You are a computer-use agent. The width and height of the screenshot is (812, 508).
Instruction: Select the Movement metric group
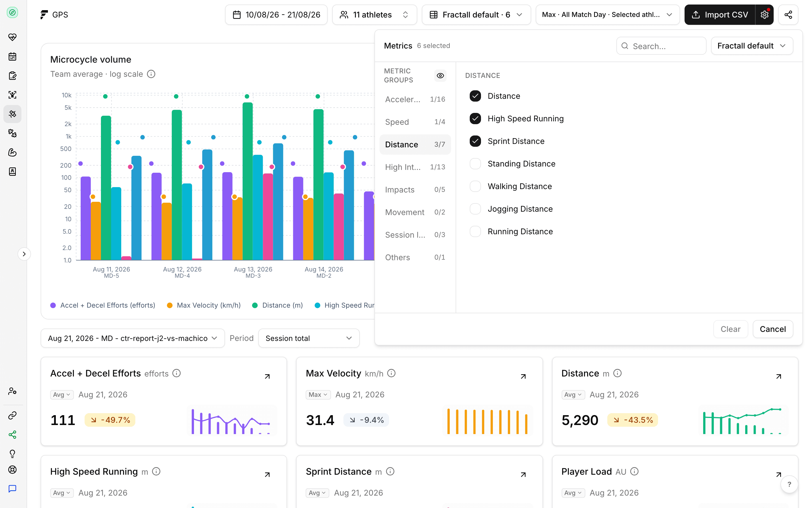pyautogui.click(x=415, y=212)
